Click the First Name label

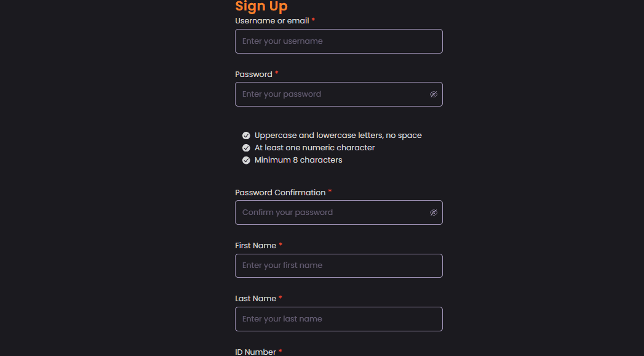point(255,245)
